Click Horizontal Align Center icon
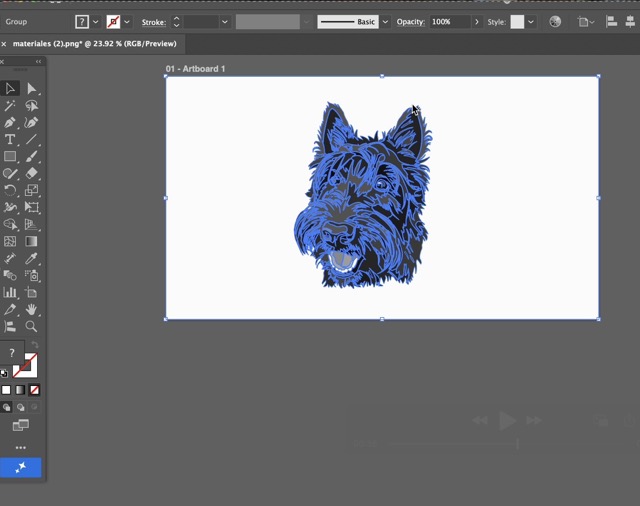 tap(630, 22)
